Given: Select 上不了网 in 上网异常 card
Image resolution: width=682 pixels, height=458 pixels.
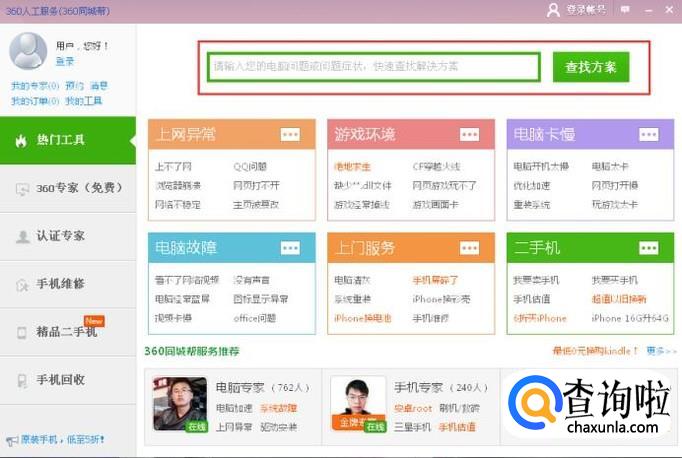Looking at the screenshot, I should coord(173,167).
